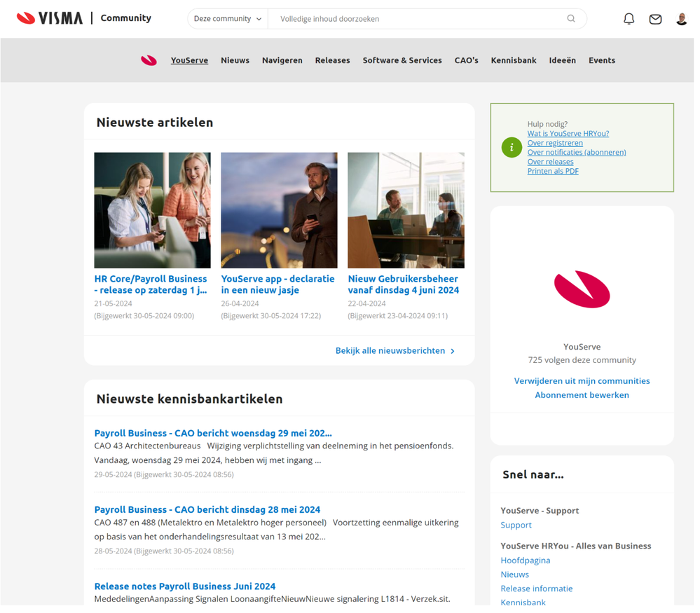Click Abonnement bewerken link
The height and width of the screenshot is (613, 700).
(582, 395)
